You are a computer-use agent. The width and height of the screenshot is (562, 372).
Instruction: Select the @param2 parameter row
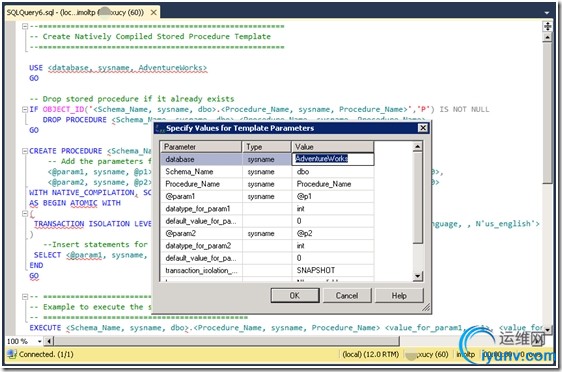(267, 234)
